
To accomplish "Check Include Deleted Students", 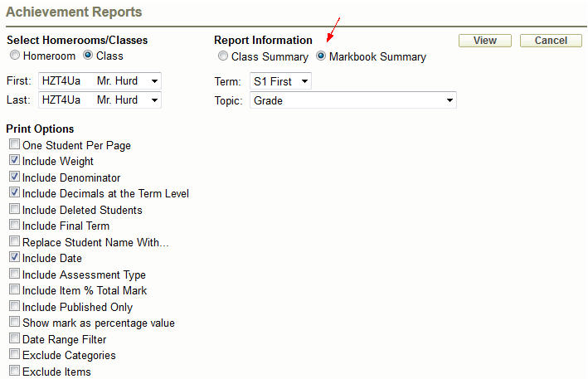I will 15,210.
